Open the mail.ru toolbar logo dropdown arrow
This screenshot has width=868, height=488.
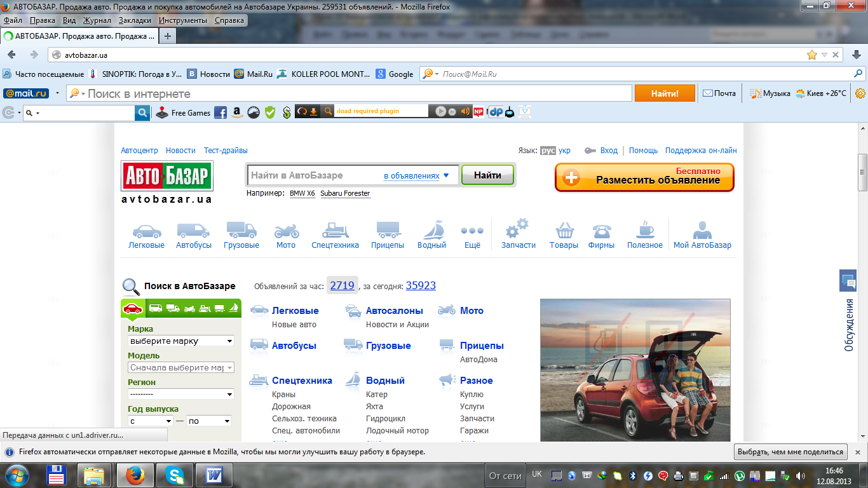(x=57, y=93)
